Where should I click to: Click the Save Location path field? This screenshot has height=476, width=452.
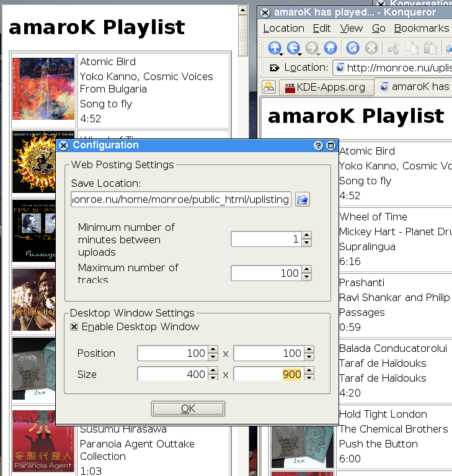(181, 199)
